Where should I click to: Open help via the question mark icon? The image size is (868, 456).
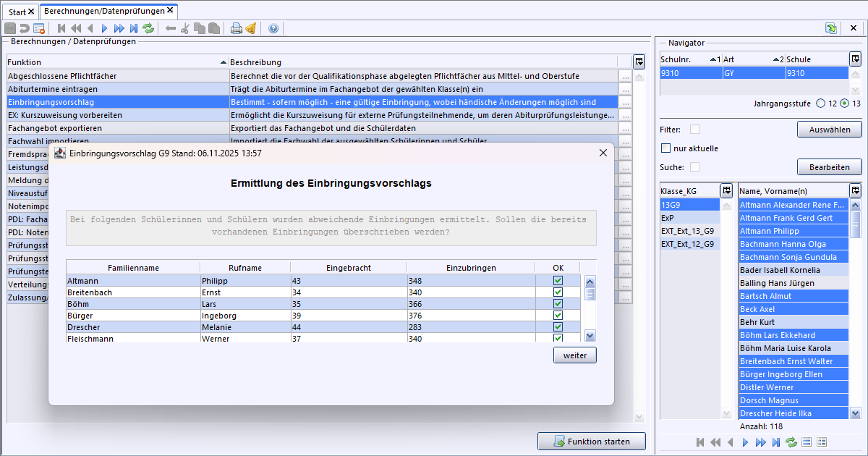pos(273,28)
